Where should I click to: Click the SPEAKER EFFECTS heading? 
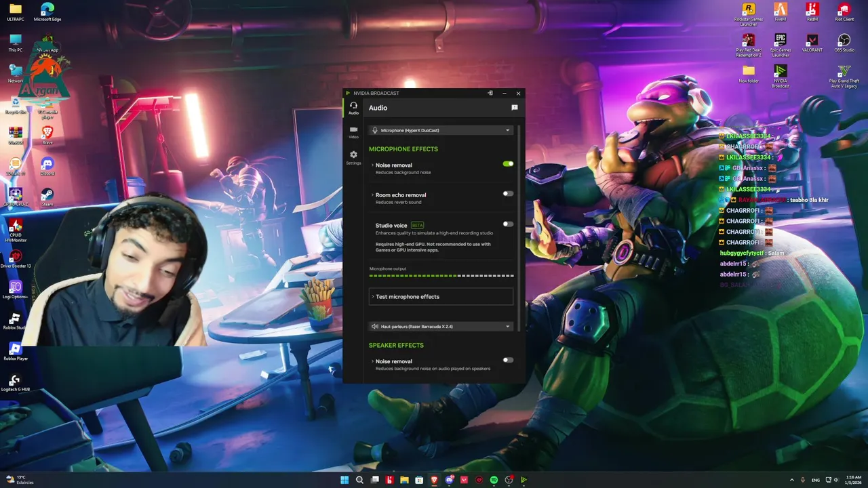click(x=396, y=345)
